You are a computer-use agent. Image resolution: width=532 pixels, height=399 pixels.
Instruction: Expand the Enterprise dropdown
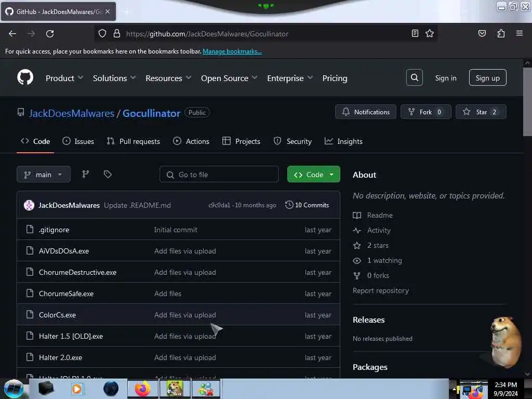[290, 78]
